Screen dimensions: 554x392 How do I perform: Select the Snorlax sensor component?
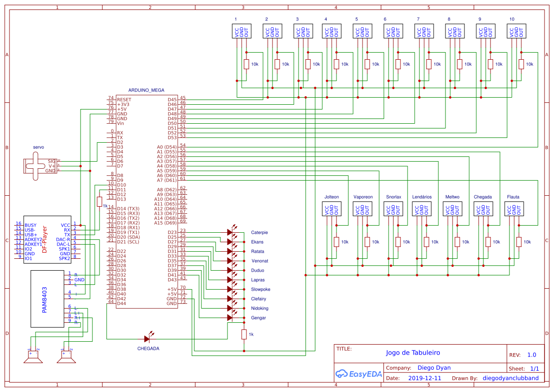[393, 209]
